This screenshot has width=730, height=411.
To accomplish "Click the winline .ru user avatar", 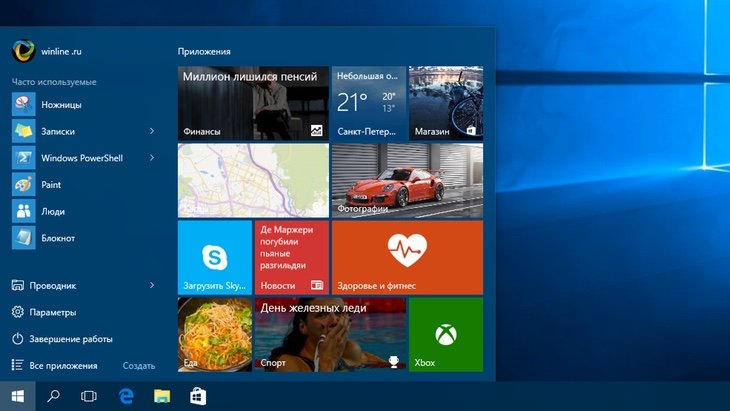I will coord(23,51).
